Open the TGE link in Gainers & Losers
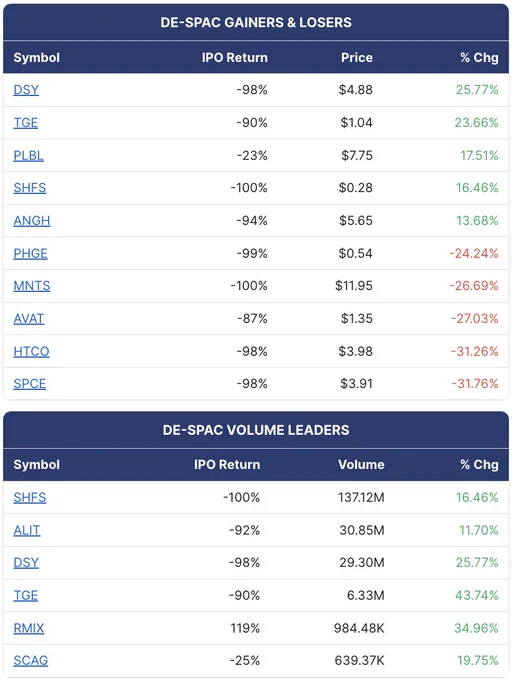This screenshot has width=512, height=680. (x=26, y=123)
